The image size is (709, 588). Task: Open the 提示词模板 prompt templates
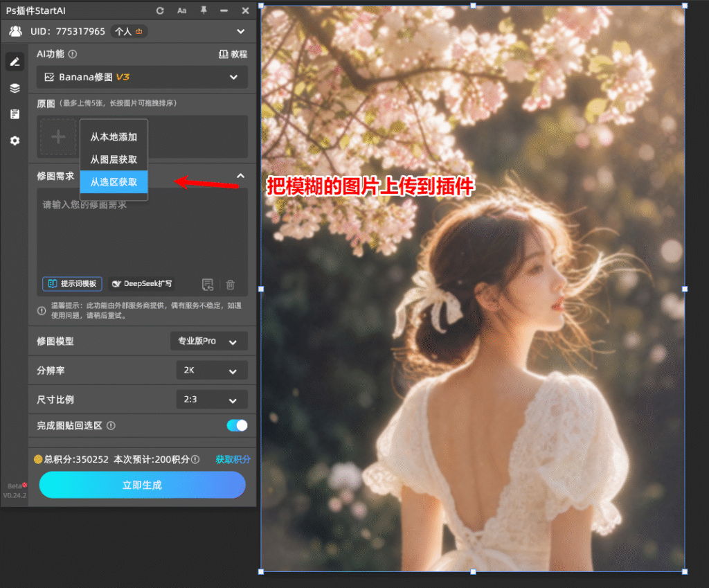pos(72,283)
